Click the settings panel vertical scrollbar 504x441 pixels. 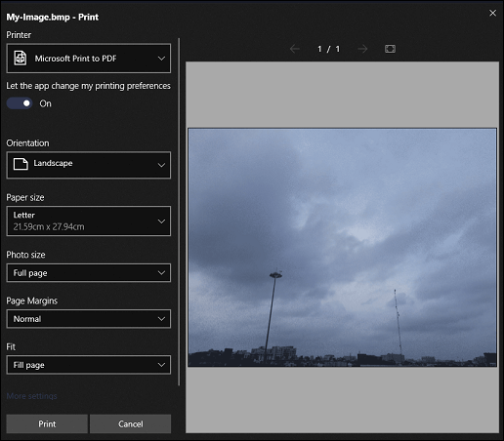point(179,212)
